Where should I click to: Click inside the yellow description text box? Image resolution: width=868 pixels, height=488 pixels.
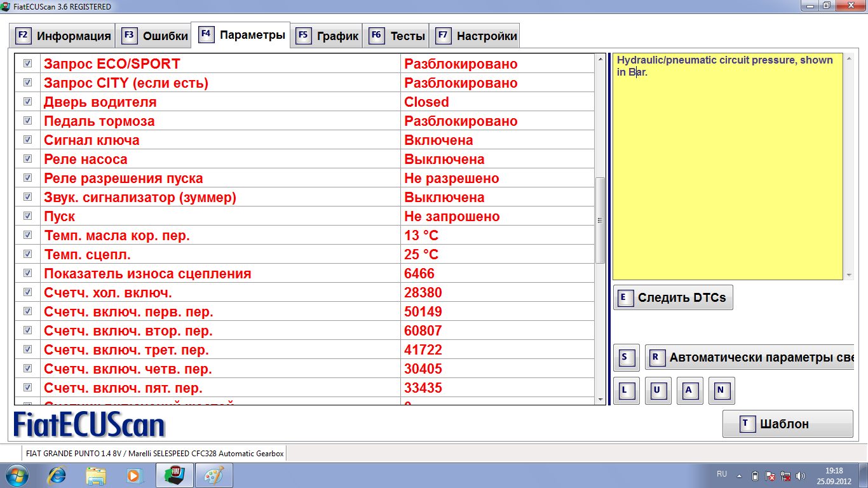728,172
